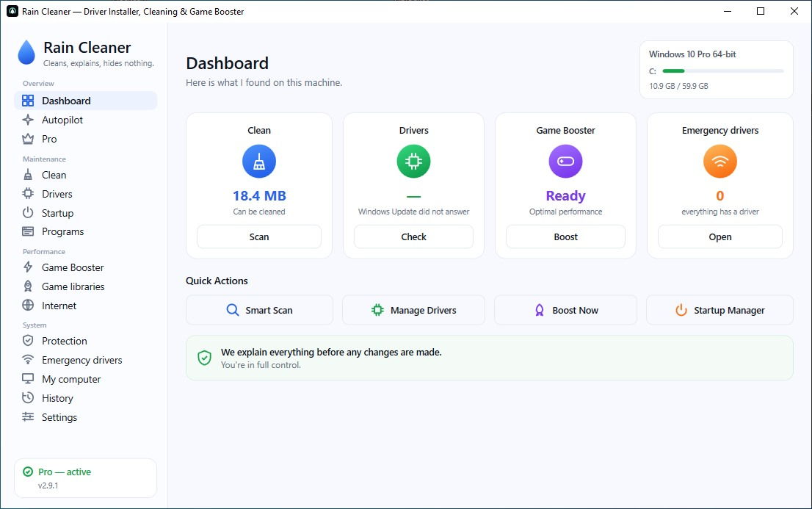Open Startup Manager quick action
Screen dimensions: 812x509
tap(719, 310)
